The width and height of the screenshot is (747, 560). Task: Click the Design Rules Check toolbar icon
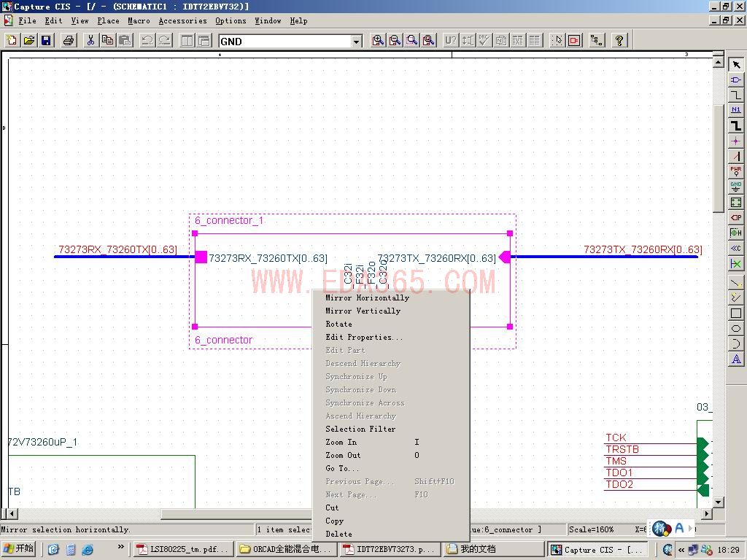(x=484, y=41)
